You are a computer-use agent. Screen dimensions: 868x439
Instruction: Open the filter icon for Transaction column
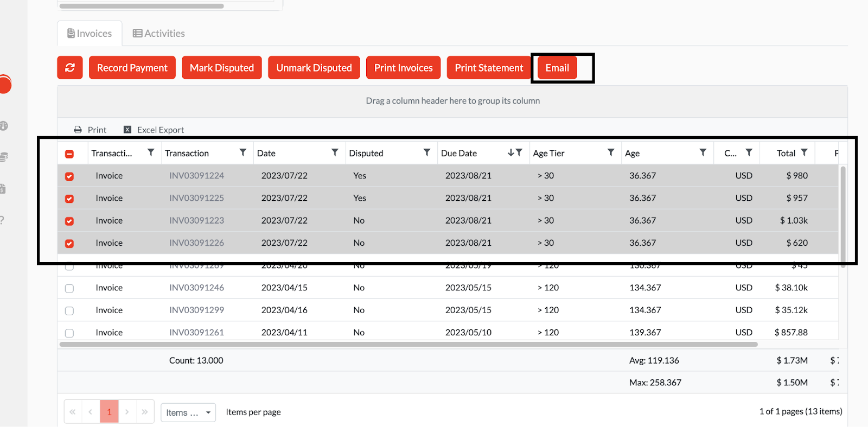pyautogui.click(x=243, y=152)
